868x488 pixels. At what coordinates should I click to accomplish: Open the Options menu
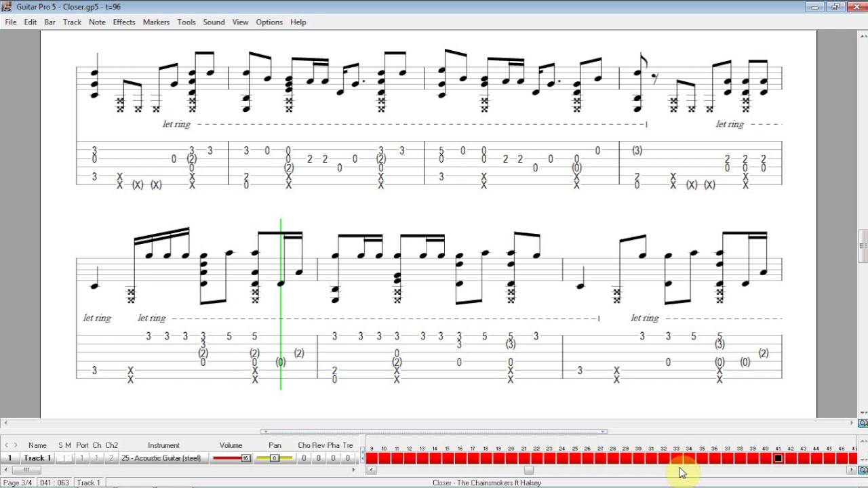pos(269,22)
